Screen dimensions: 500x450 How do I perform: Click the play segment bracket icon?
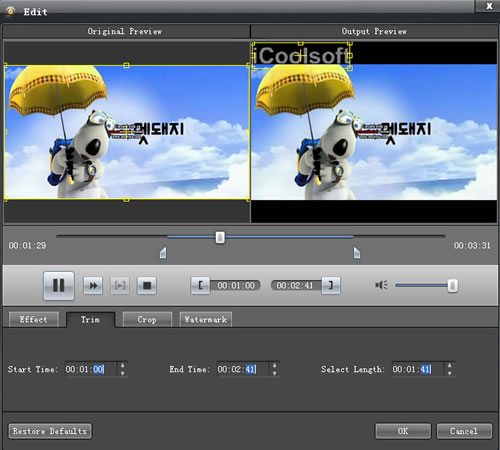click(120, 286)
